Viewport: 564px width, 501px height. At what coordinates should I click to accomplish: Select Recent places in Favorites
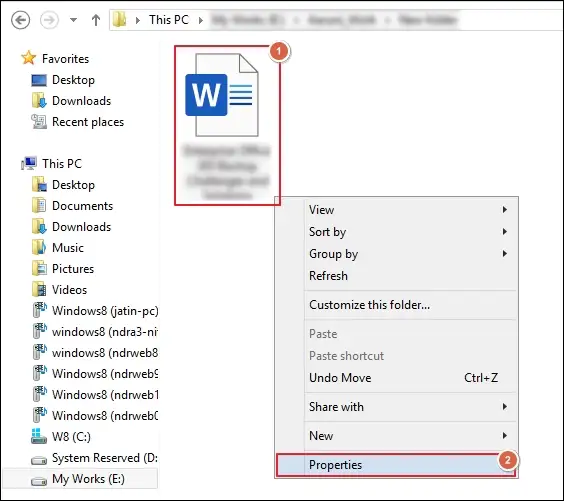pos(88,122)
